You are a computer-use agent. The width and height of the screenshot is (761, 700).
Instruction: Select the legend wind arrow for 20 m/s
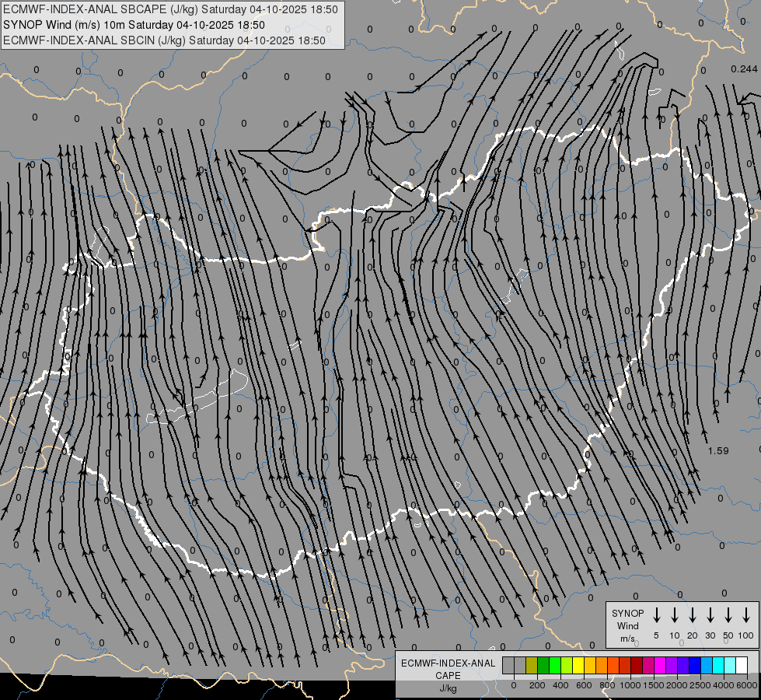tap(692, 615)
